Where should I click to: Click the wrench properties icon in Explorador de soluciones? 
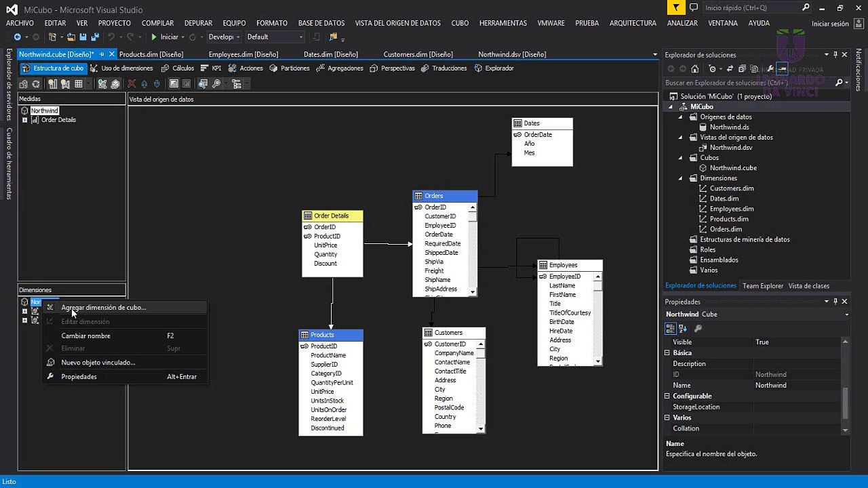point(770,68)
